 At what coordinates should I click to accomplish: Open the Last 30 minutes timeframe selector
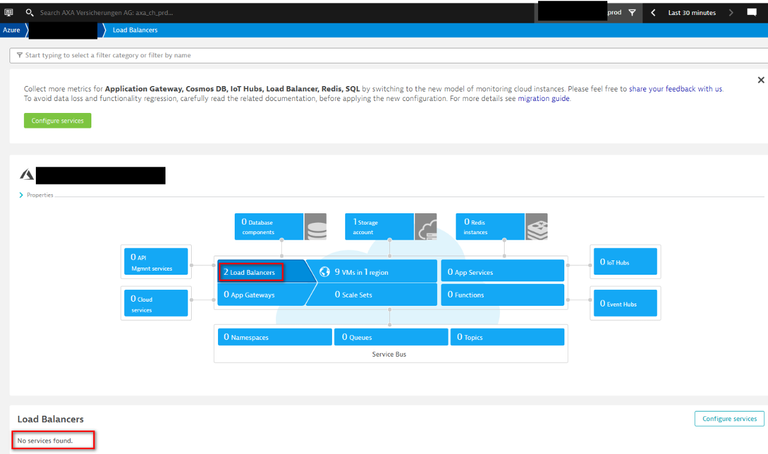tap(691, 13)
